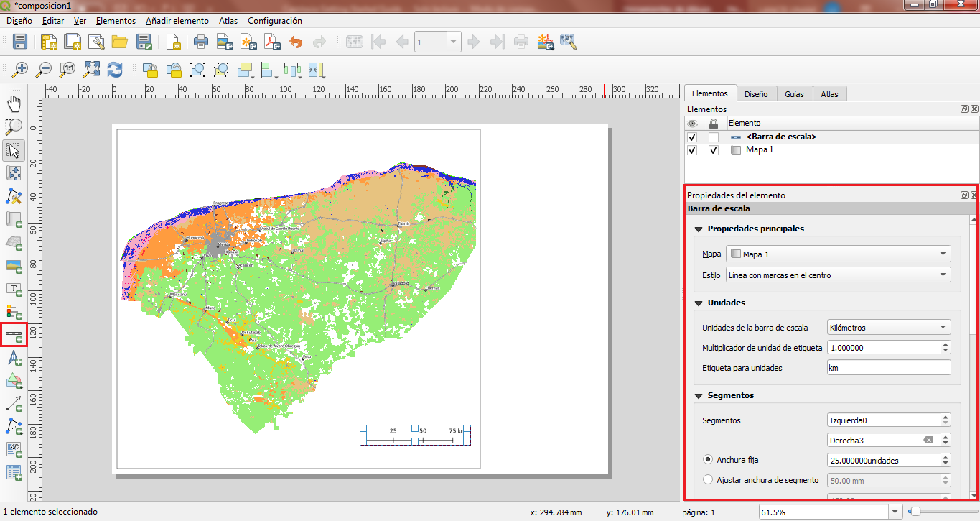Click the Refresh view icon
This screenshot has width=980, height=521.
click(115, 70)
